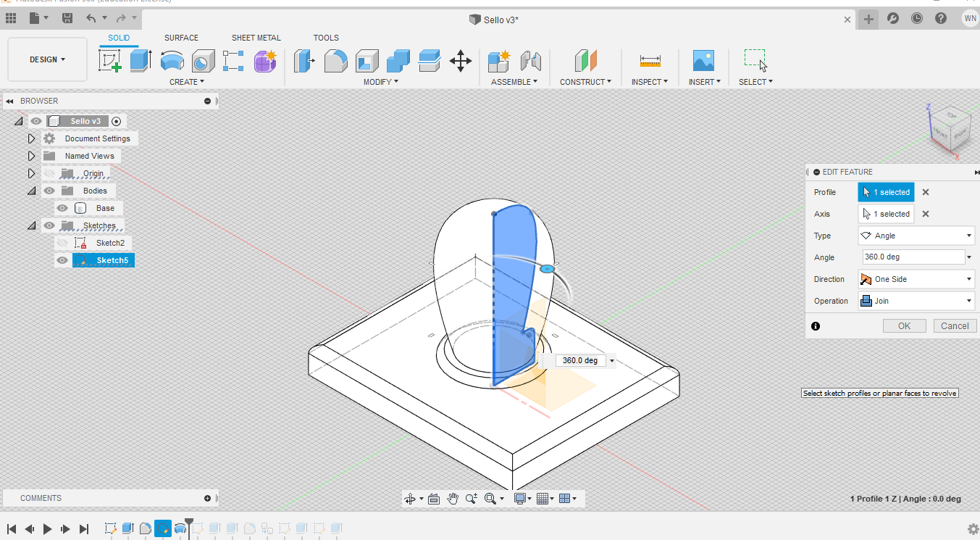Screen dimensions: 980x540
Task: Select the Move/Copy tool
Action: (x=461, y=60)
